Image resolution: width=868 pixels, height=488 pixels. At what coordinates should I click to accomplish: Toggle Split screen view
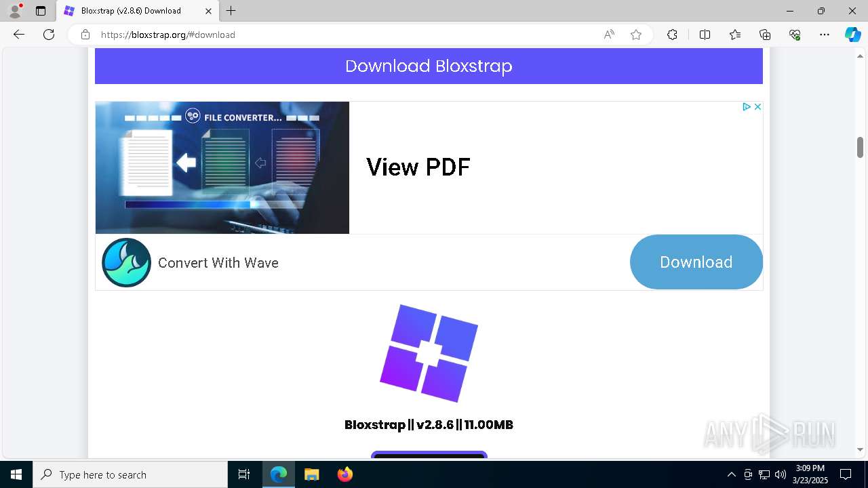[705, 35]
